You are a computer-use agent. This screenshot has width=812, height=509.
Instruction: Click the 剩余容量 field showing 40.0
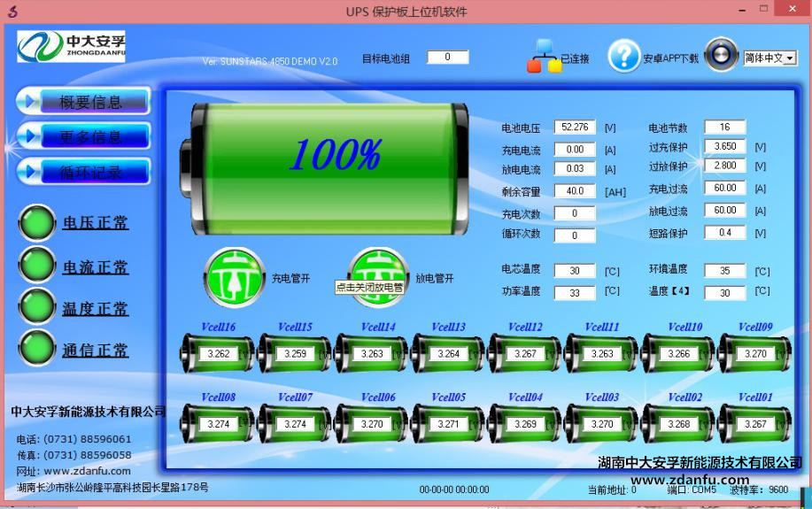[x=575, y=190]
